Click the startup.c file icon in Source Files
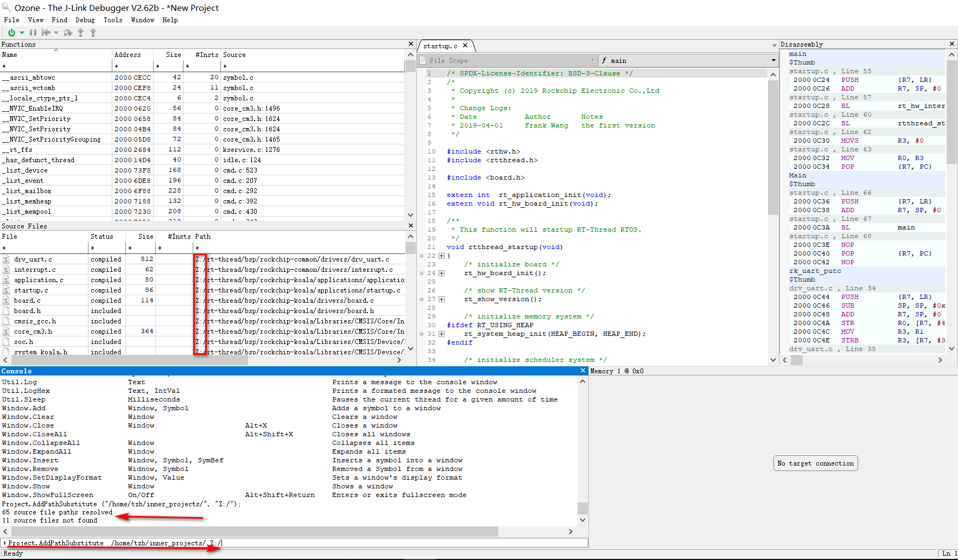This screenshot has width=958, height=560. tap(6, 290)
